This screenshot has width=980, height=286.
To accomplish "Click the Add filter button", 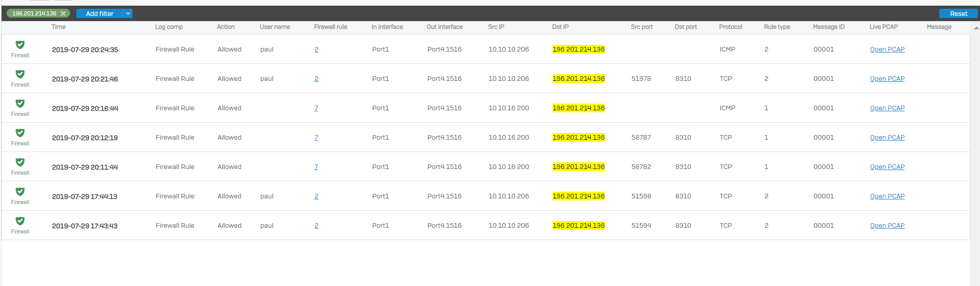I will coord(99,13).
